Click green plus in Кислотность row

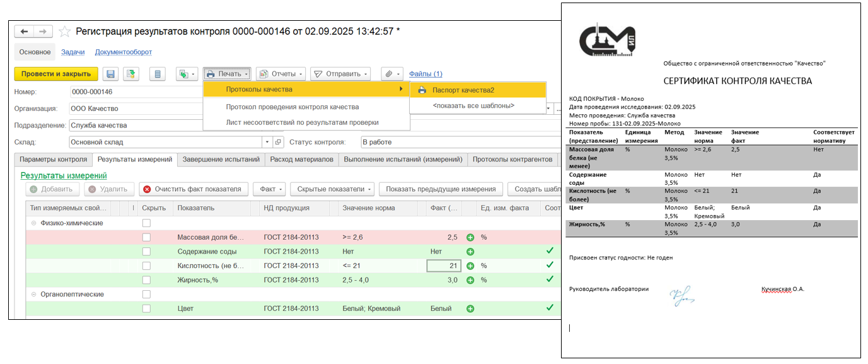[470, 266]
